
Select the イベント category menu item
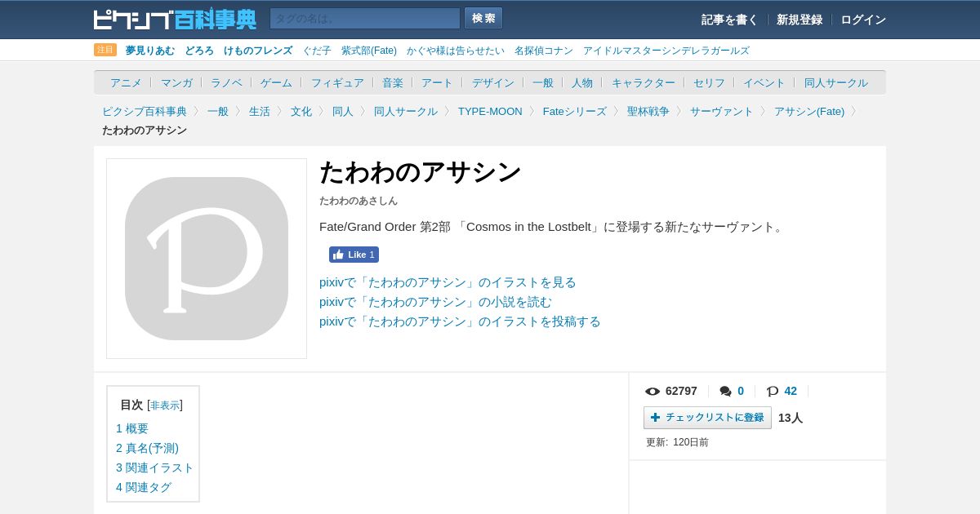pos(764,82)
